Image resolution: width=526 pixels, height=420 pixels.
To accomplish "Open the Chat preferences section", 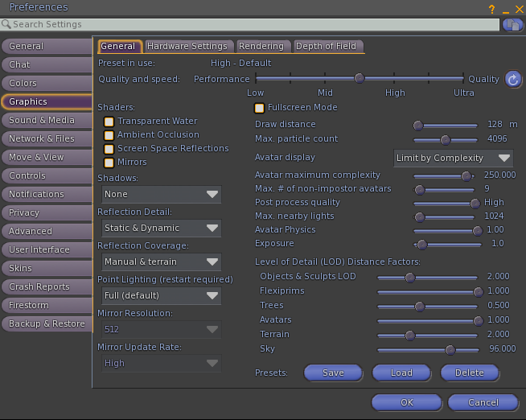I will click(x=47, y=64).
